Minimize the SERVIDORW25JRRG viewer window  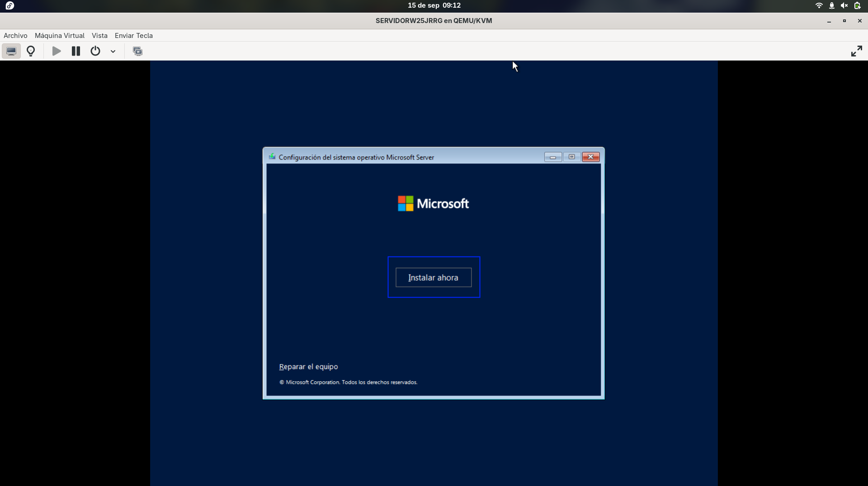[x=829, y=21]
